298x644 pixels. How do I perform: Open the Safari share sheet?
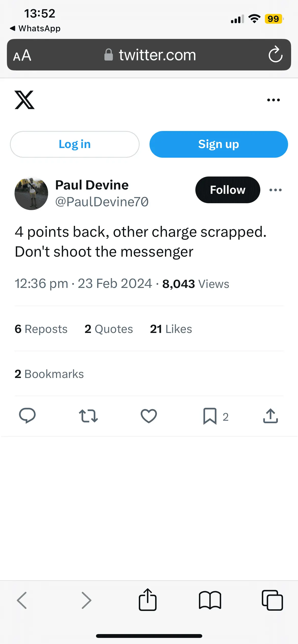147,600
